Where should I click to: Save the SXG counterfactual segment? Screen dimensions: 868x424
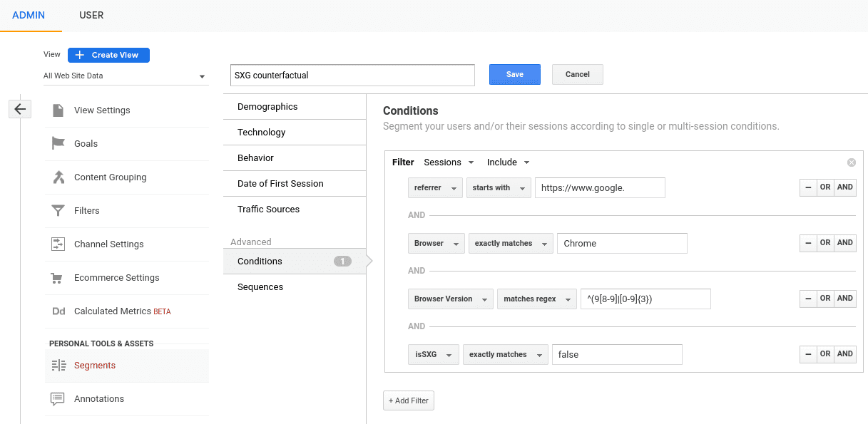(514, 74)
